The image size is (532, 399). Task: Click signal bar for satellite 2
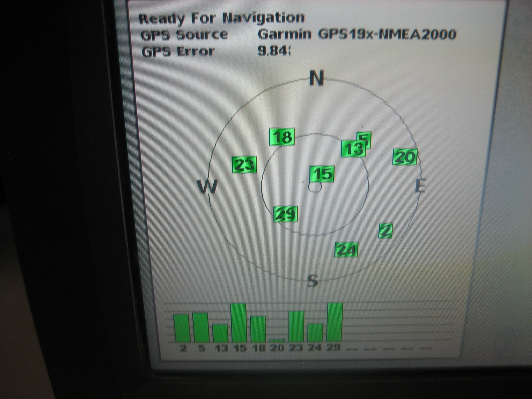coord(182,328)
